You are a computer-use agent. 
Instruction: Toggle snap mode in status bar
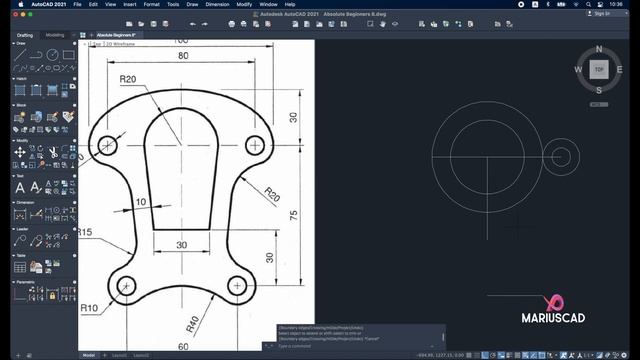click(x=477, y=356)
